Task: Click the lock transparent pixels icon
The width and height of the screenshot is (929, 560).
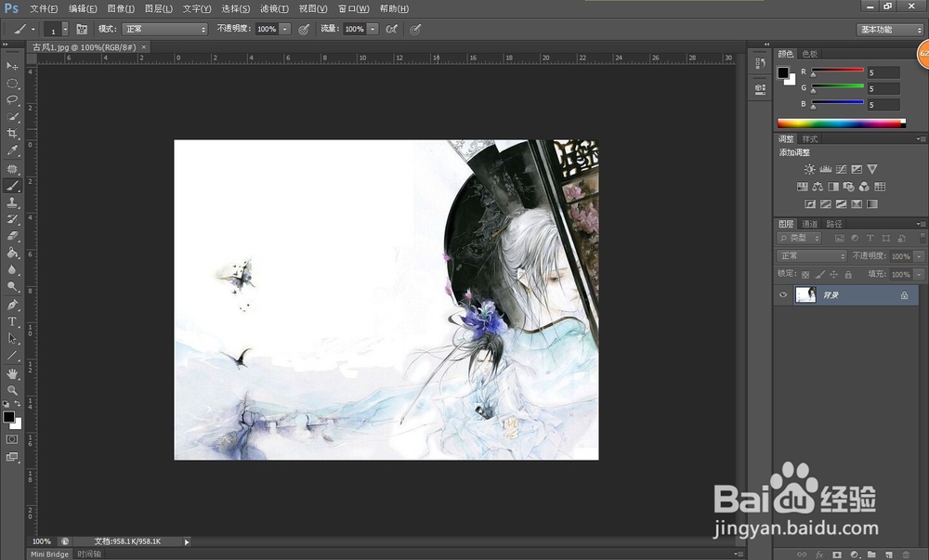Action: tap(805, 273)
